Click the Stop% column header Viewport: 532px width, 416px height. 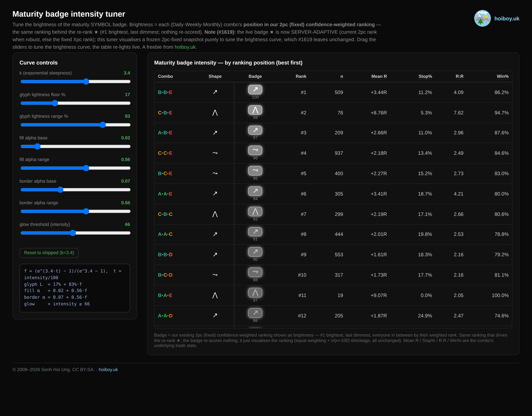[x=425, y=76]
